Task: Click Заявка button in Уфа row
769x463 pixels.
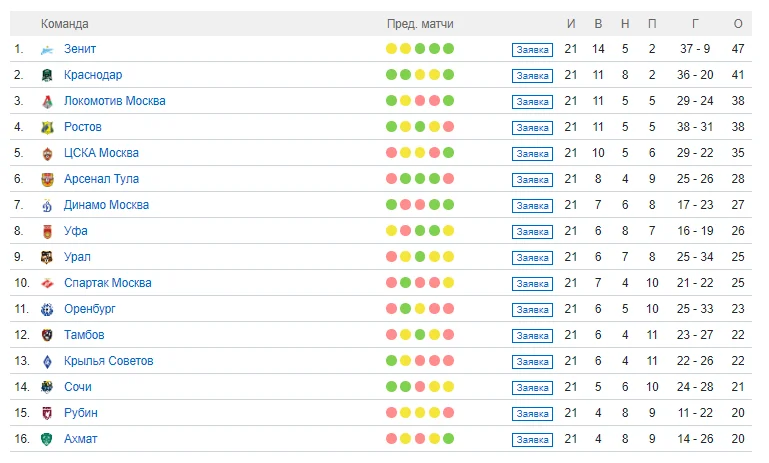Action: click(x=533, y=232)
